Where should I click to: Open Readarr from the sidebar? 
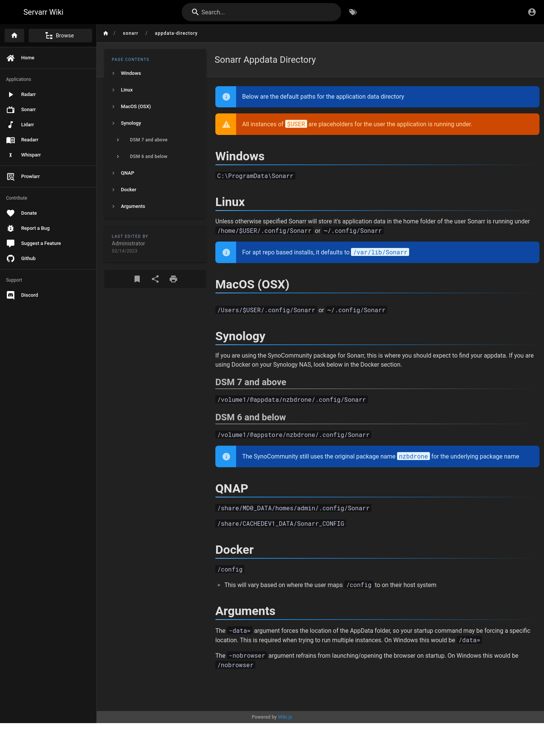point(48,140)
